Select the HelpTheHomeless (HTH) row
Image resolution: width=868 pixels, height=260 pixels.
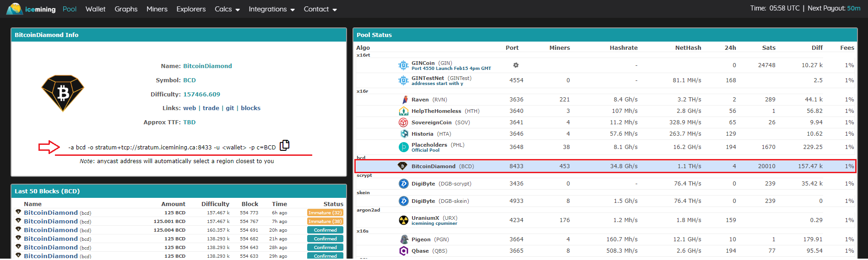coord(605,111)
